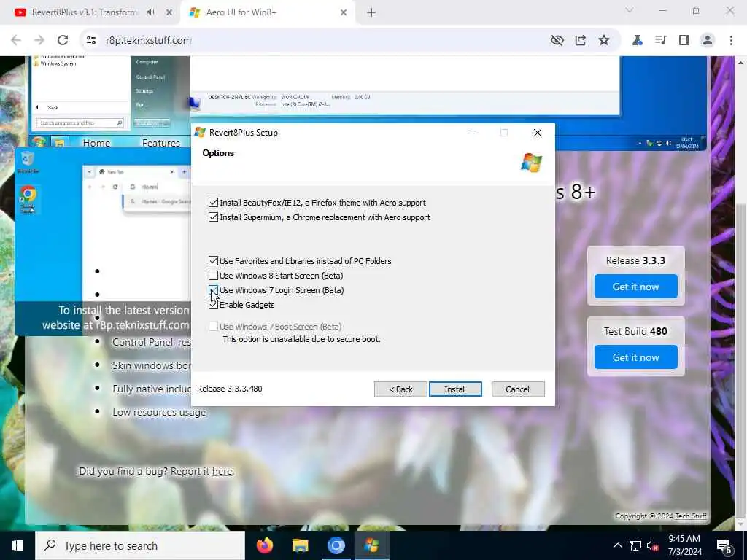Share this page via the share icon
This screenshot has height=560, width=747.
[x=580, y=41]
